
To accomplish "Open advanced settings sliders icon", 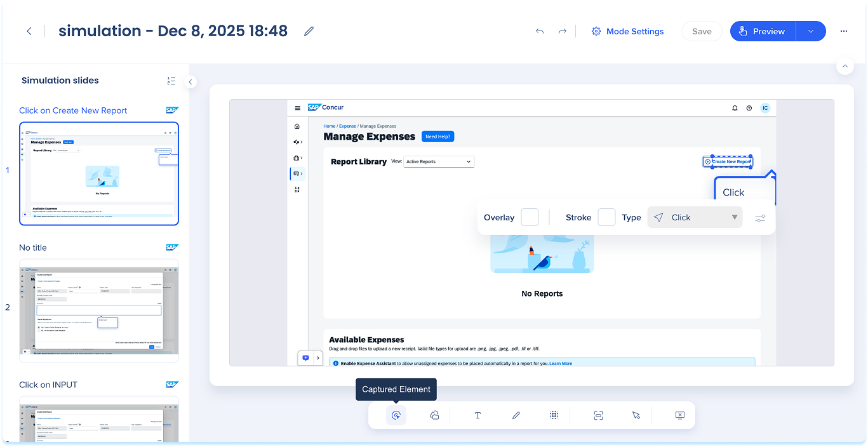I will [x=760, y=218].
